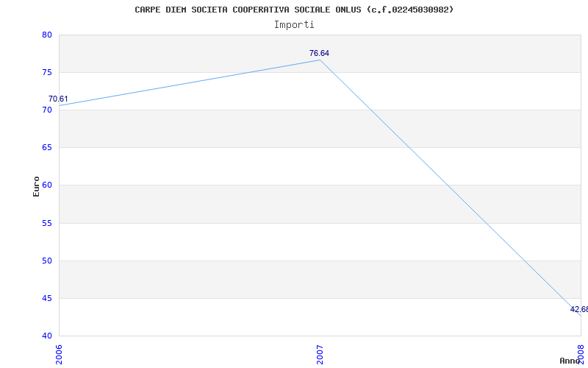This screenshot has width=588, height=368.
Task: Click the 70 y-axis tick label
Action: coord(47,110)
